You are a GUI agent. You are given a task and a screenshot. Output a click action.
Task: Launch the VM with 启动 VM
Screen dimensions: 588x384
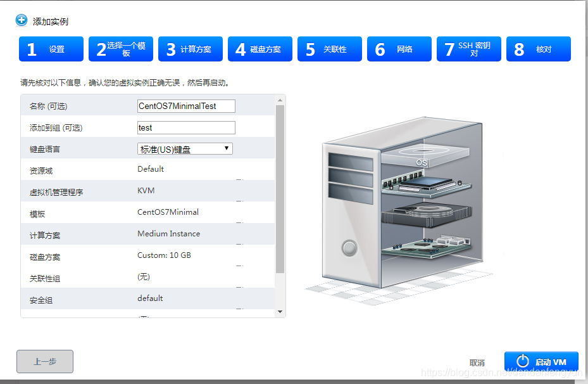(541, 362)
